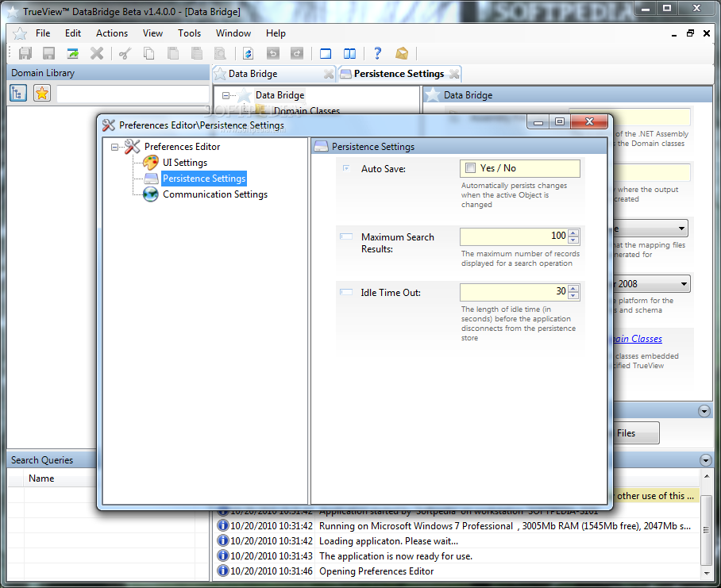The image size is (721, 588).
Task: Collapse the log panel with round chevron
Action: click(x=705, y=459)
